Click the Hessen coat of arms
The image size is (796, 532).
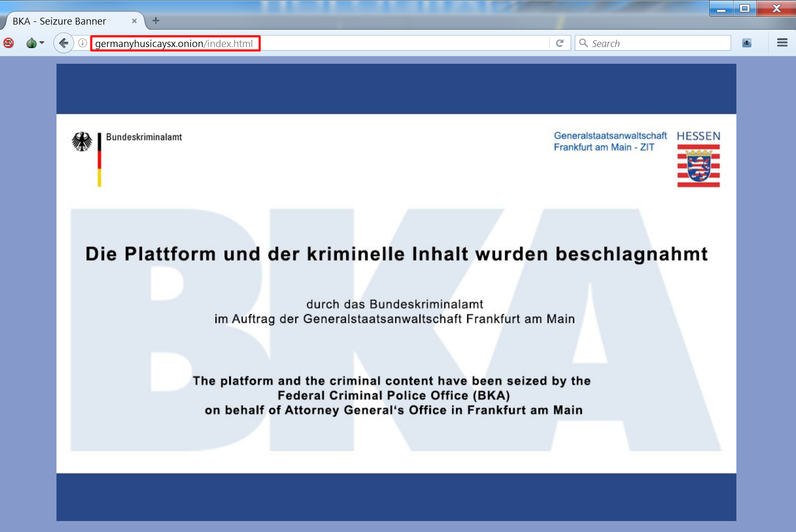click(699, 166)
